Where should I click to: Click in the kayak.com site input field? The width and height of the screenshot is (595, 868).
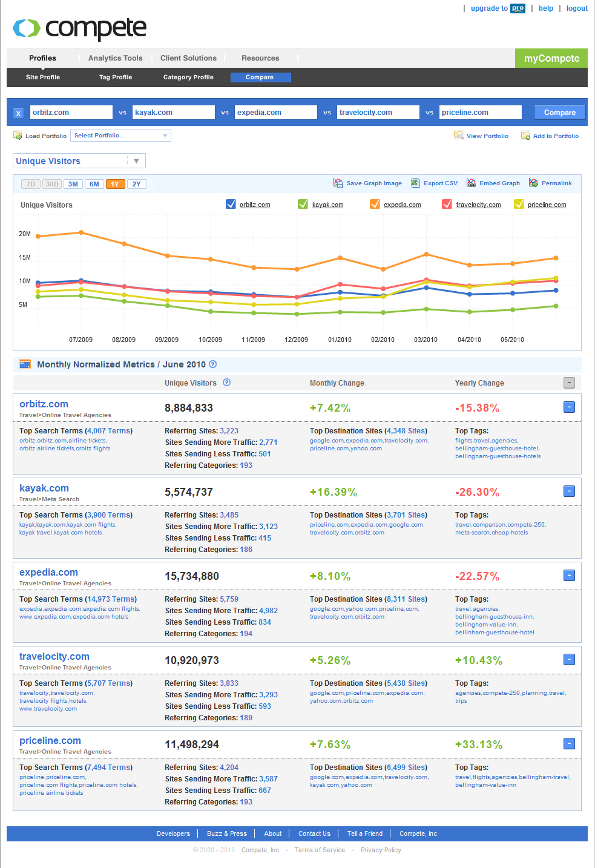tap(174, 113)
